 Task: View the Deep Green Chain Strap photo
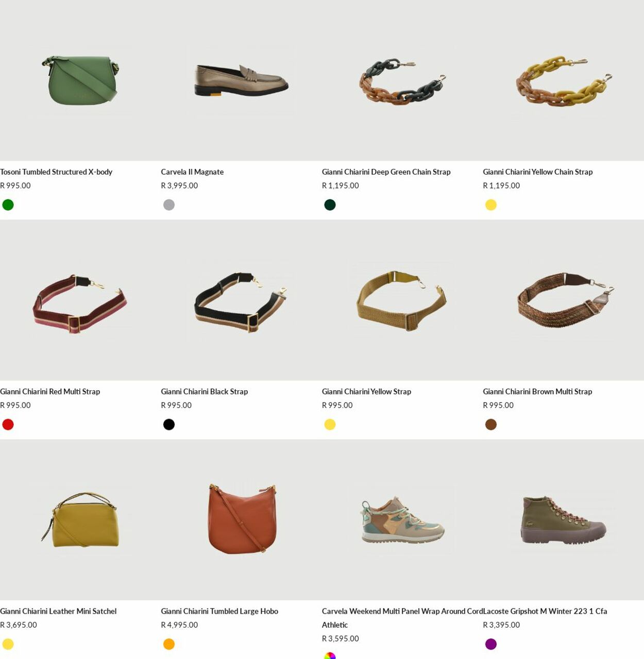[x=402, y=80]
